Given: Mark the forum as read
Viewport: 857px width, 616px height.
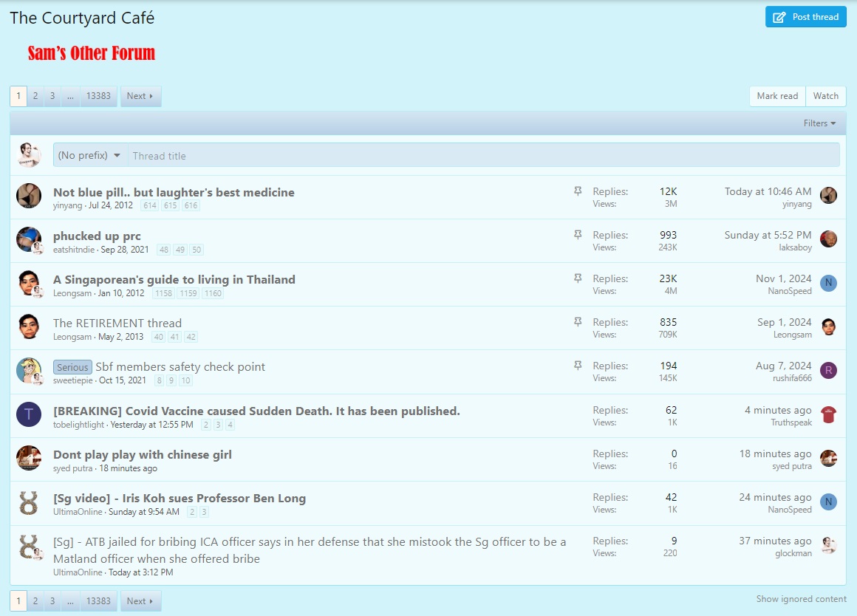Looking at the screenshot, I should (777, 96).
